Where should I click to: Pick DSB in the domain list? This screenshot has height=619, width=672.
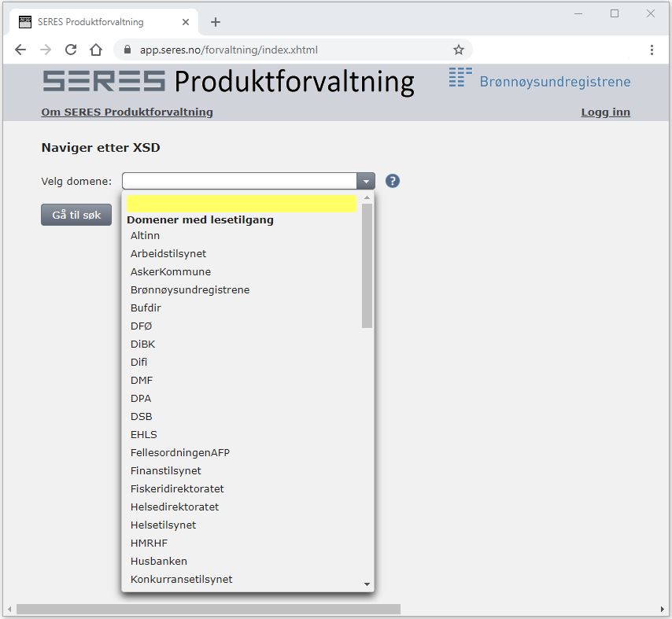242,416
